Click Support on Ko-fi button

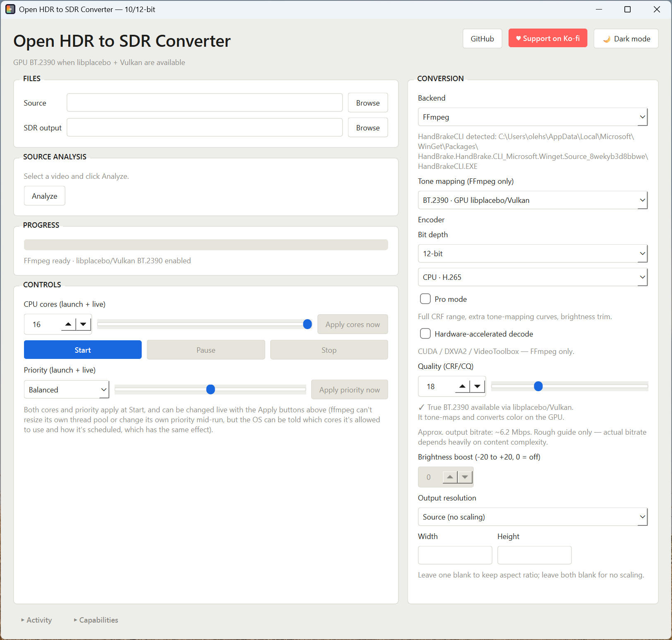tap(548, 38)
